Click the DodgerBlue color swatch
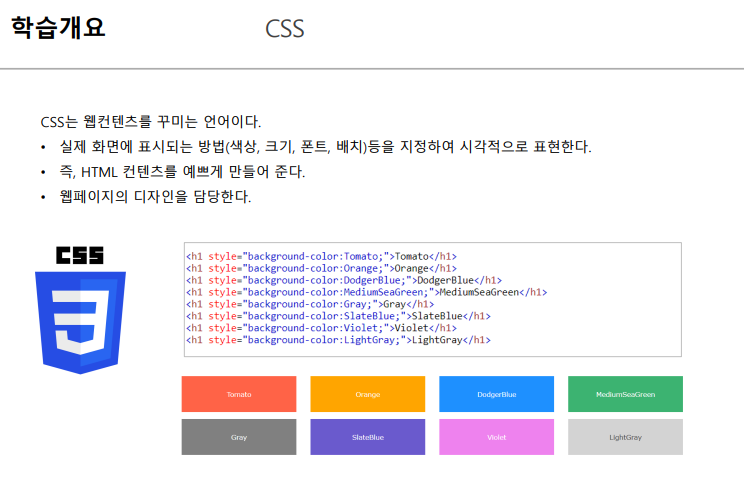The height and width of the screenshot is (496, 744). (x=496, y=394)
